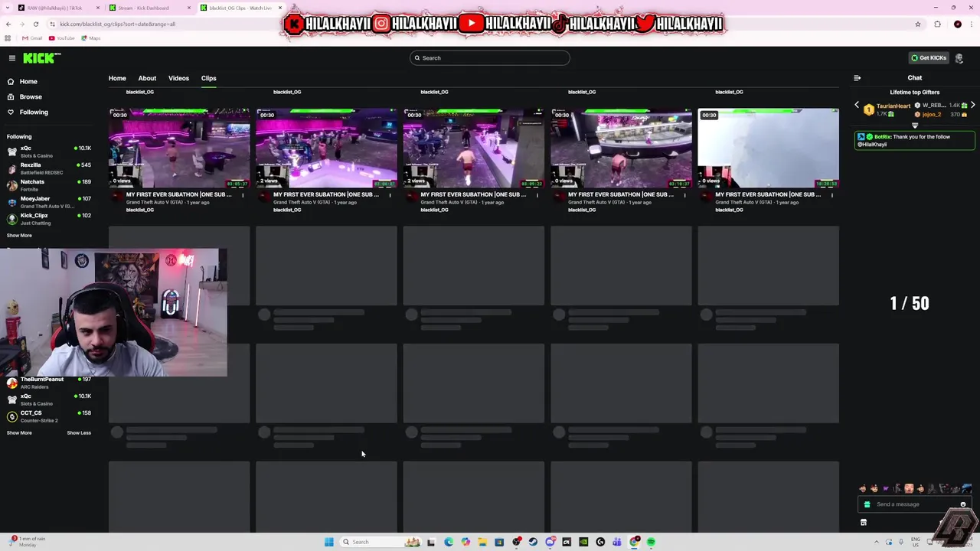Open the weather widget on taskbar
980x551 pixels.
[x=27, y=541]
